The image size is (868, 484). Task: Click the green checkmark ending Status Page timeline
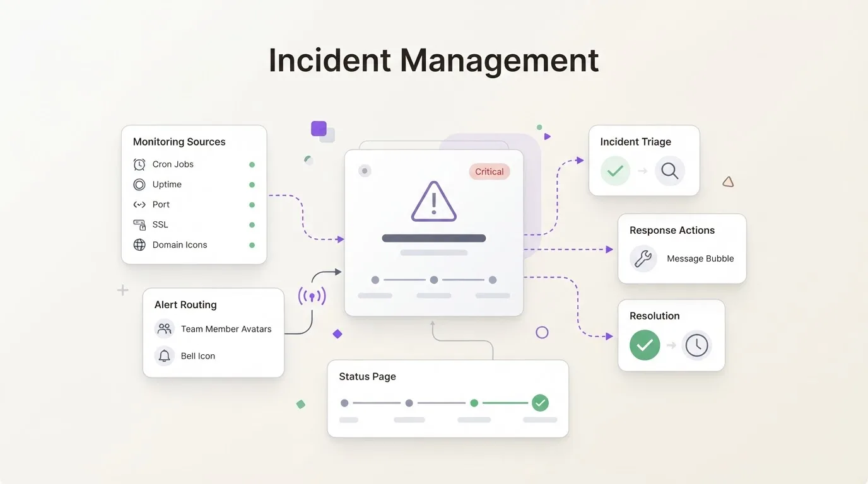(540, 403)
